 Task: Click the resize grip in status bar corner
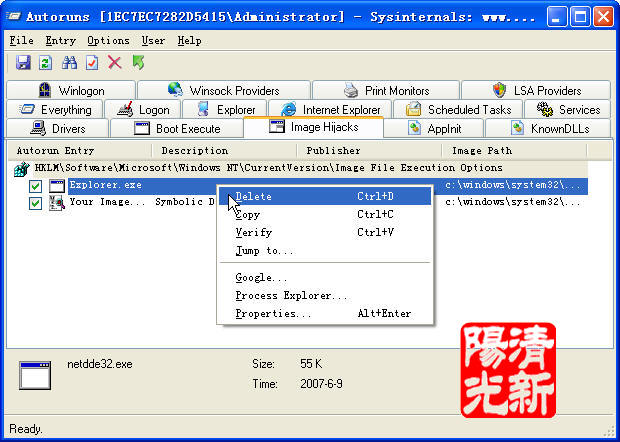click(609, 431)
